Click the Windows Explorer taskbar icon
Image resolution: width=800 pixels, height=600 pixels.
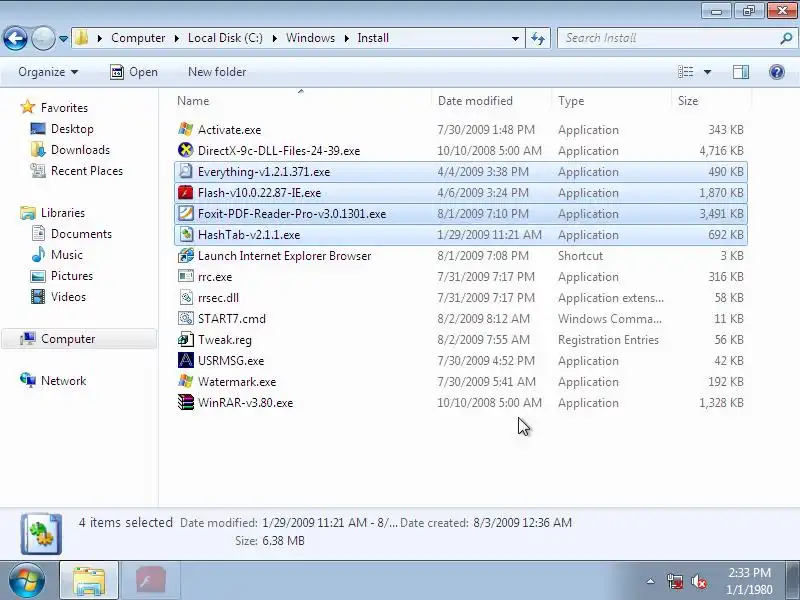[89, 581]
